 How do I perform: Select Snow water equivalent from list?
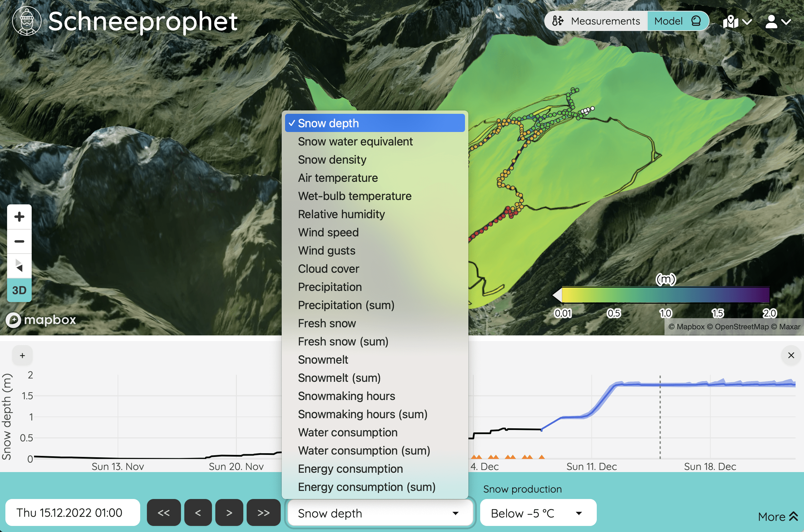tap(375, 141)
